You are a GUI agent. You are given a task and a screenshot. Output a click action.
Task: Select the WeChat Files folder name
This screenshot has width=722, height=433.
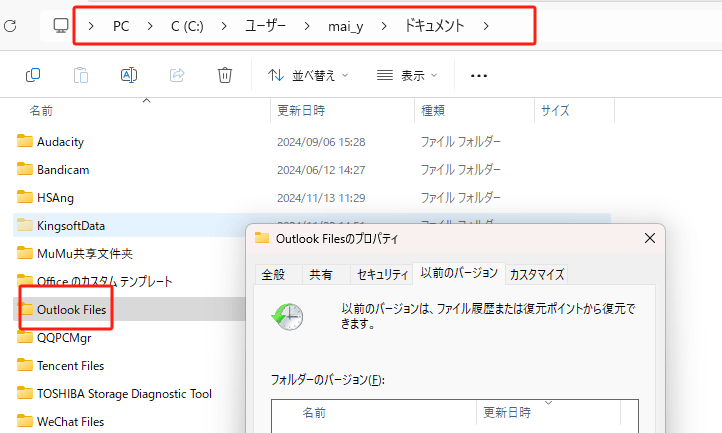point(70,421)
